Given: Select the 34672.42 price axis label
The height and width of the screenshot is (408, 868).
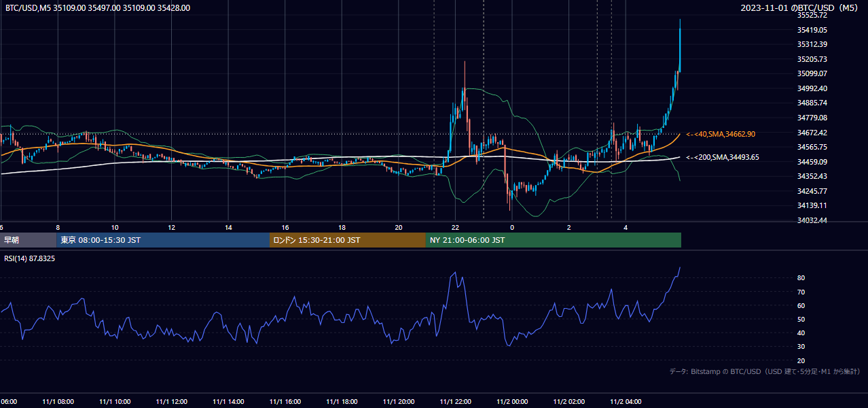Looking at the screenshot, I should 812,133.
